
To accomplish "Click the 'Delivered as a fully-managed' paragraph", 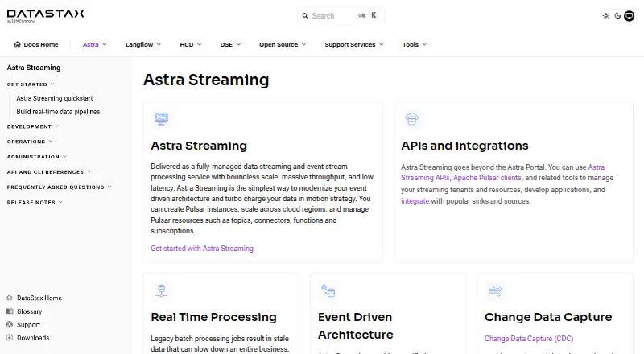I will pyautogui.click(x=262, y=199).
